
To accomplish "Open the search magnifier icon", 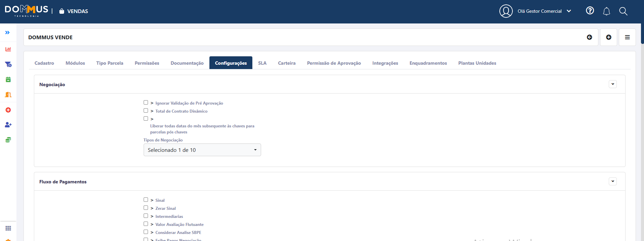I will 623,11.
